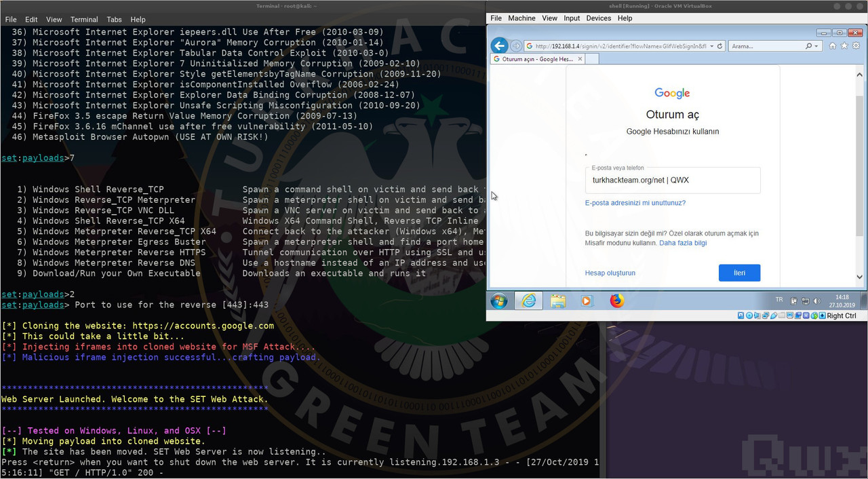Click the Google logo on sign-in page

click(x=672, y=94)
